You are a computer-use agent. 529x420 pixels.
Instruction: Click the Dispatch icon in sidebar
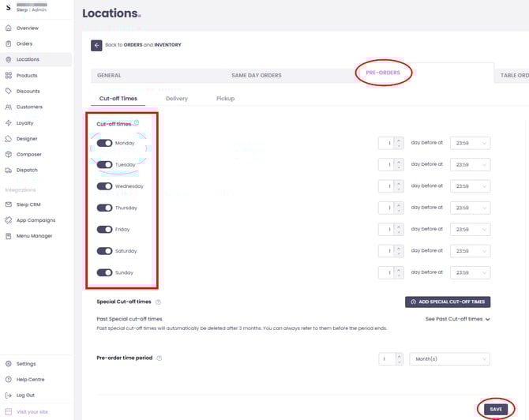[9, 170]
